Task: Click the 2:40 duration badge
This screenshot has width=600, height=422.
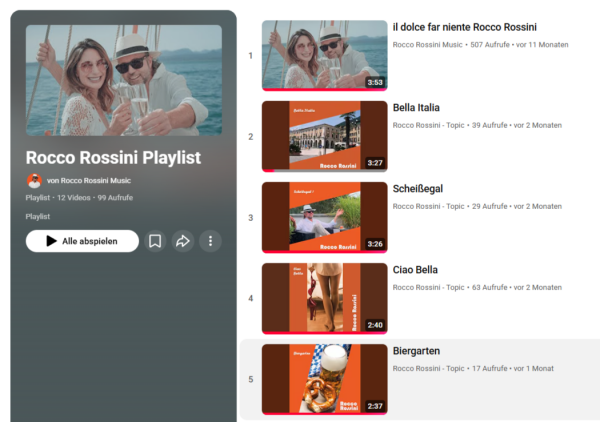Action: point(375,325)
